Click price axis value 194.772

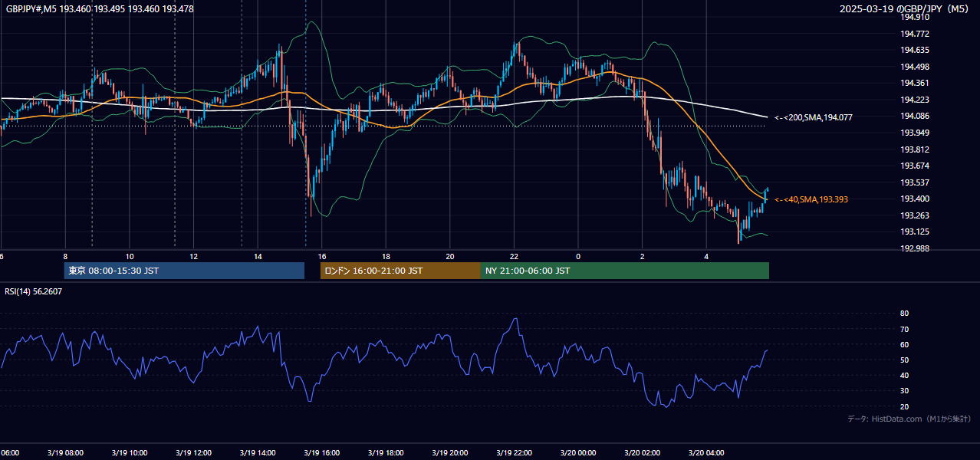tap(915, 34)
